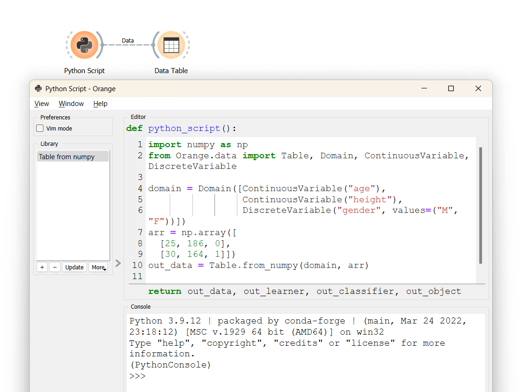Click line number 11 in the editor
The image size is (532, 392).
pos(137,276)
